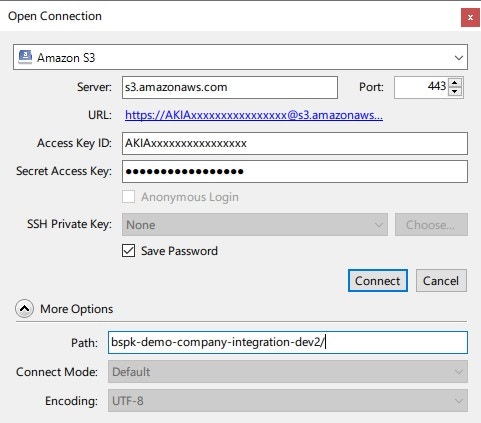
Task: Open the Amazon S3 protocol dropdown
Action: (240, 57)
